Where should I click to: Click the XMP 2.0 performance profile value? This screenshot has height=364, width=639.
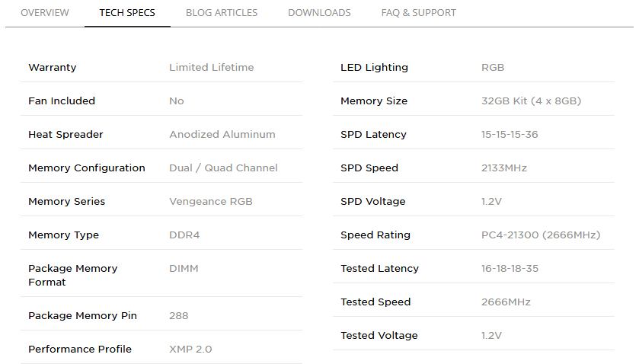[190, 350]
